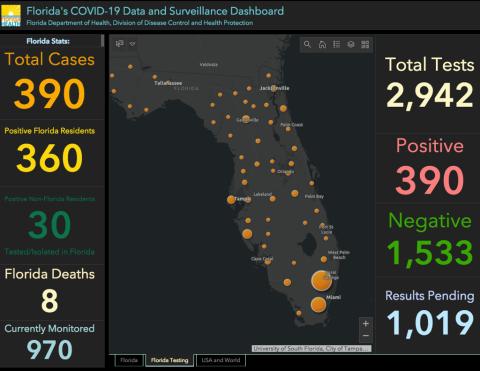Open the map legend list icon
This screenshot has height=371, width=480.
(337, 44)
